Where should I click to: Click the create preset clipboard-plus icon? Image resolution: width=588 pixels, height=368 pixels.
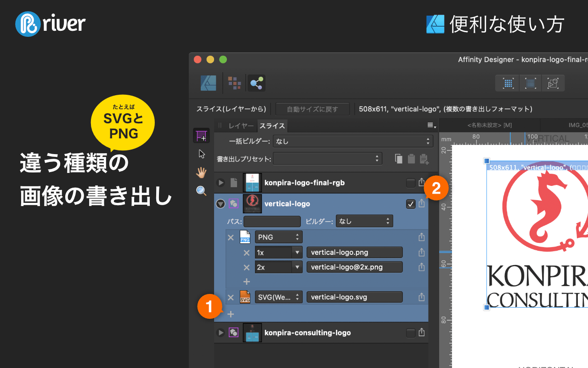click(x=424, y=159)
